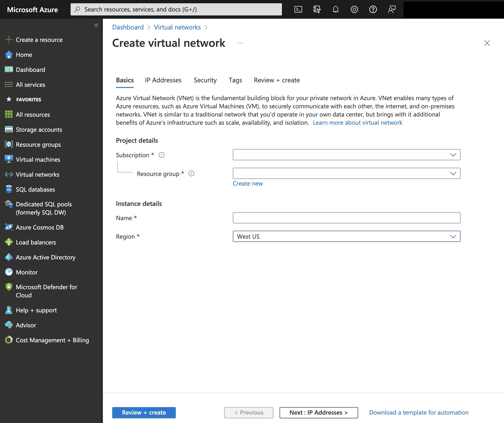504x423 pixels.
Task: Click the help question mark icon
Action: click(373, 9)
